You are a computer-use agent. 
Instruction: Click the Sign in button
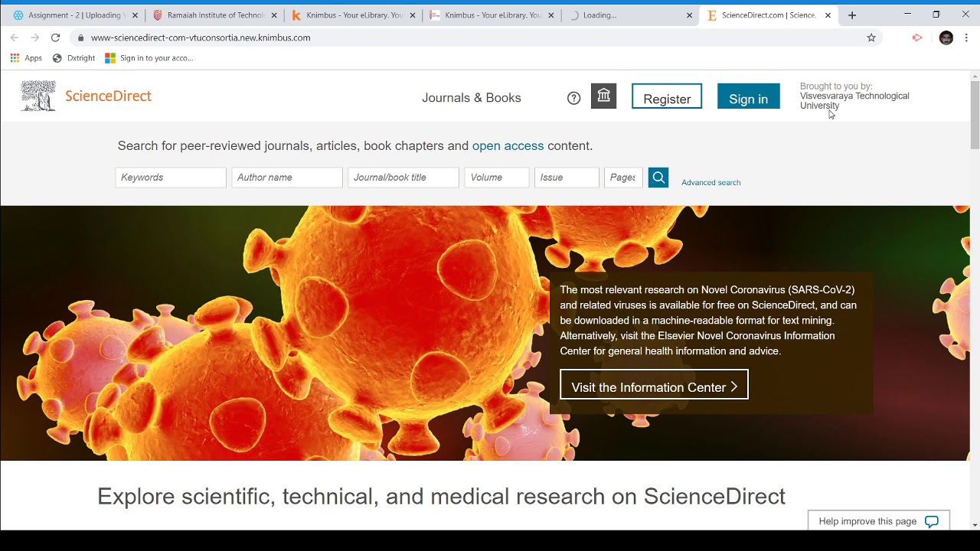point(749,96)
